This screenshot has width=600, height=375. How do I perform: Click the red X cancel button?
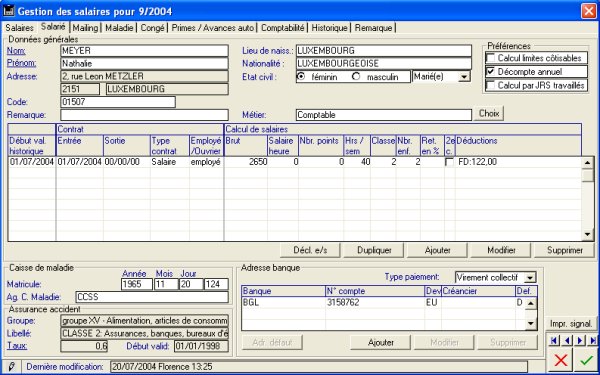point(561,360)
